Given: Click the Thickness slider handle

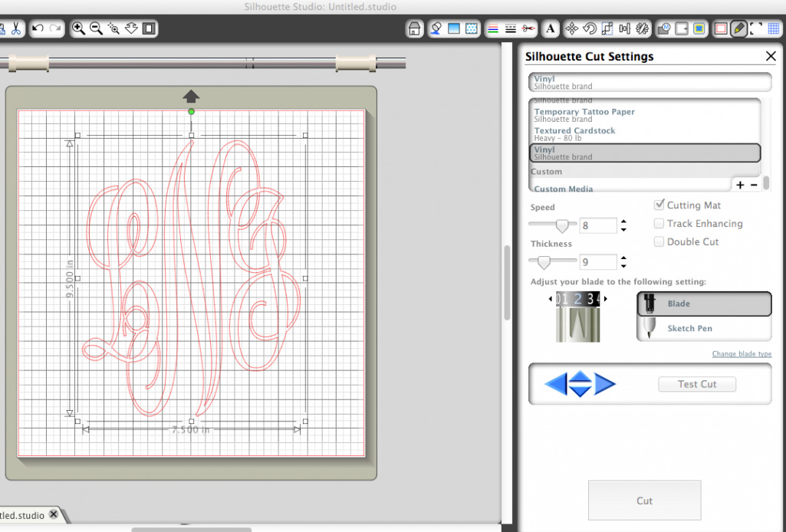Looking at the screenshot, I should 544,262.
